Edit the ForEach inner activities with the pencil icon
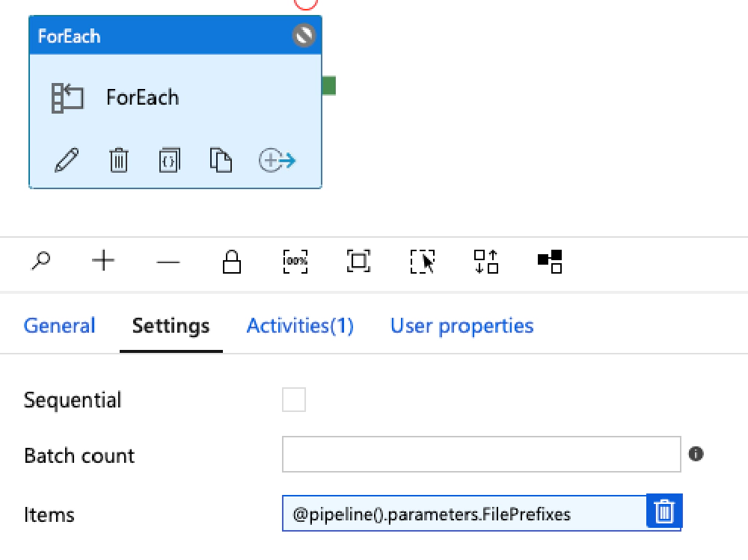This screenshot has width=748, height=560. (x=67, y=159)
